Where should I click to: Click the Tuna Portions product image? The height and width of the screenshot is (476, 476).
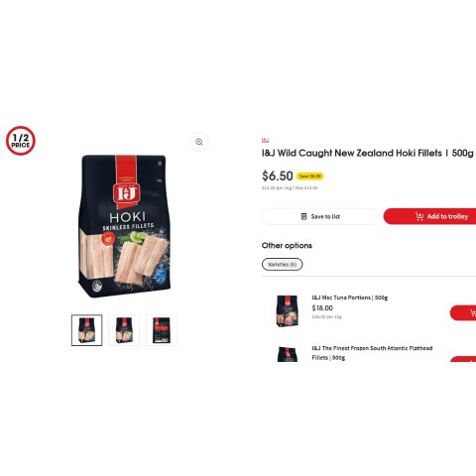(288, 310)
